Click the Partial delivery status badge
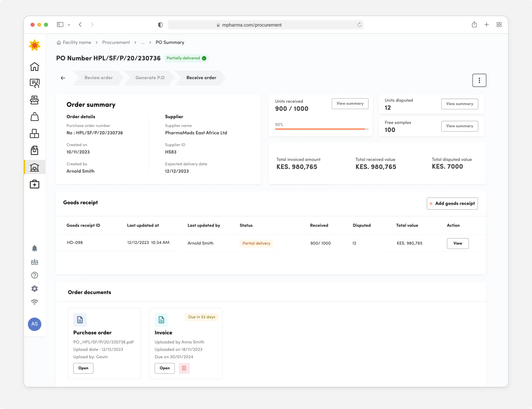 256,243
